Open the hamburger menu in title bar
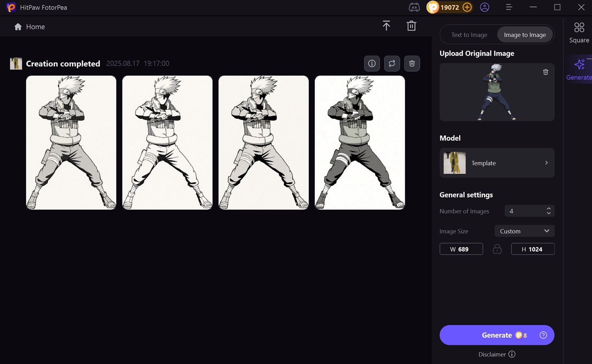 pos(509,7)
